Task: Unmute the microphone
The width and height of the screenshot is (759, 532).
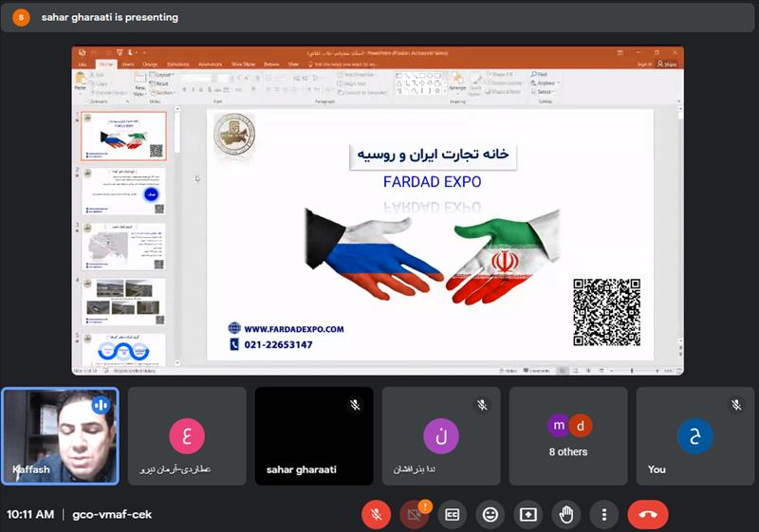Action: 376,514
